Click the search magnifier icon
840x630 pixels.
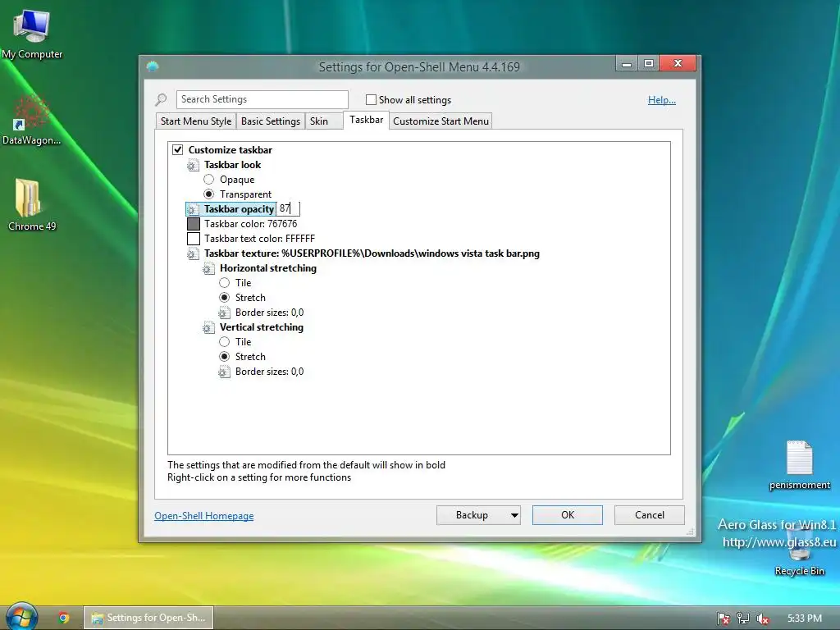[x=161, y=99]
